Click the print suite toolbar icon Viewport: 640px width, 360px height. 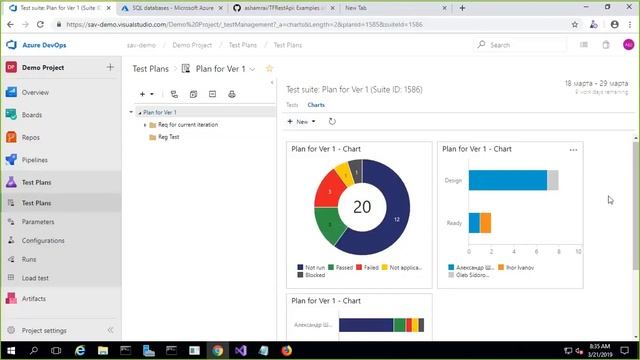click(232, 94)
